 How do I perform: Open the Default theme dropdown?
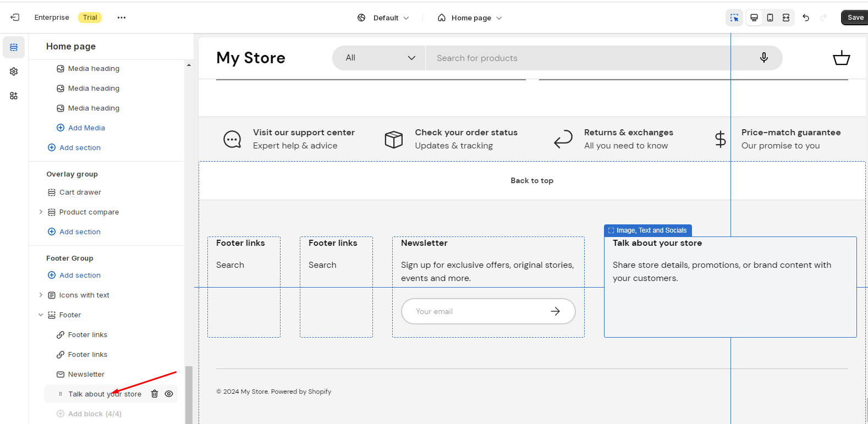(383, 18)
